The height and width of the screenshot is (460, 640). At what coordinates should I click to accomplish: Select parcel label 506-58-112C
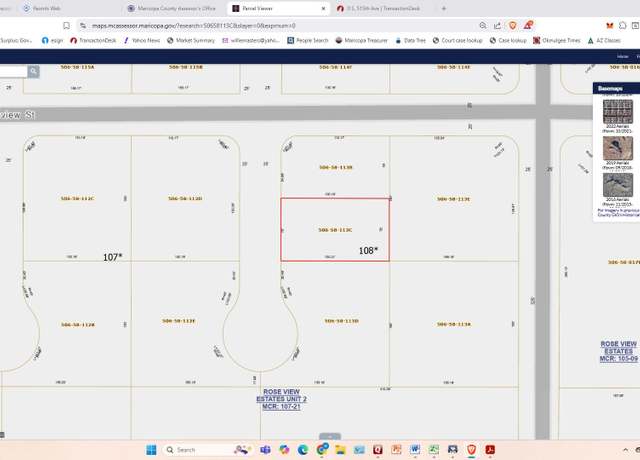pyautogui.click(x=77, y=199)
